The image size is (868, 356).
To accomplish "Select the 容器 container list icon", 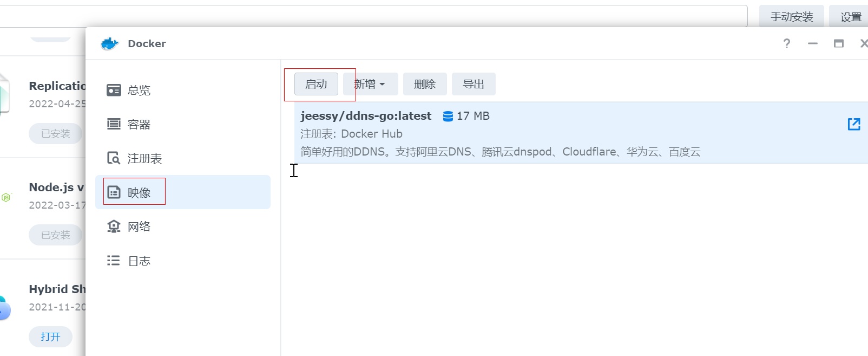I will pyautogui.click(x=114, y=124).
